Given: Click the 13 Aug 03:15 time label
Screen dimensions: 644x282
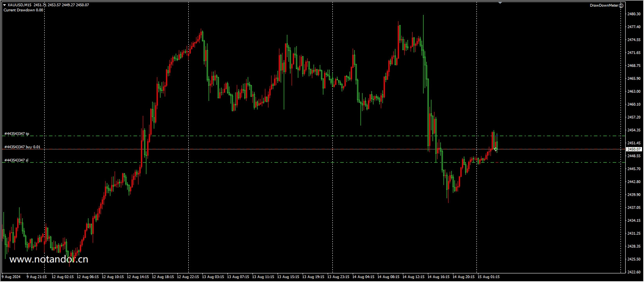Looking at the screenshot, I should (213, 277).
